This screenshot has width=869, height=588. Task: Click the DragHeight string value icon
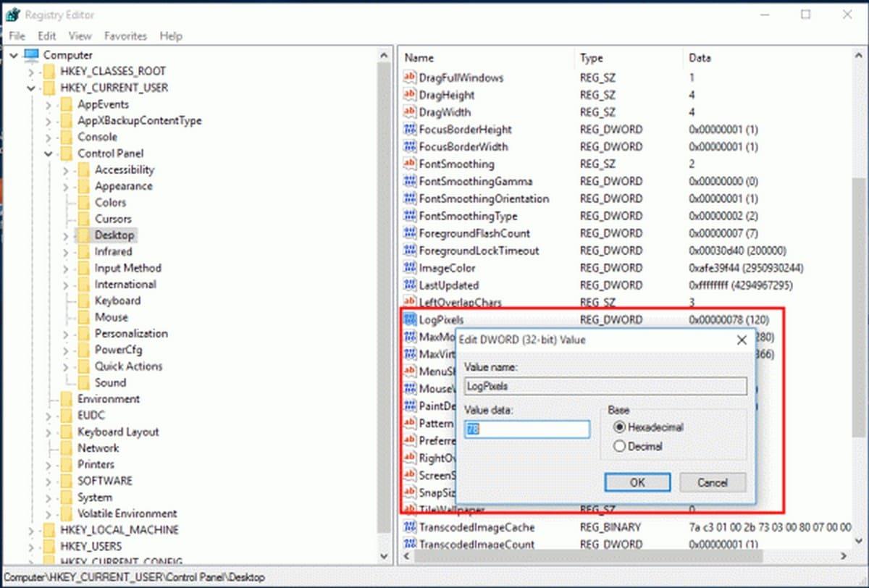coord(410,95)
